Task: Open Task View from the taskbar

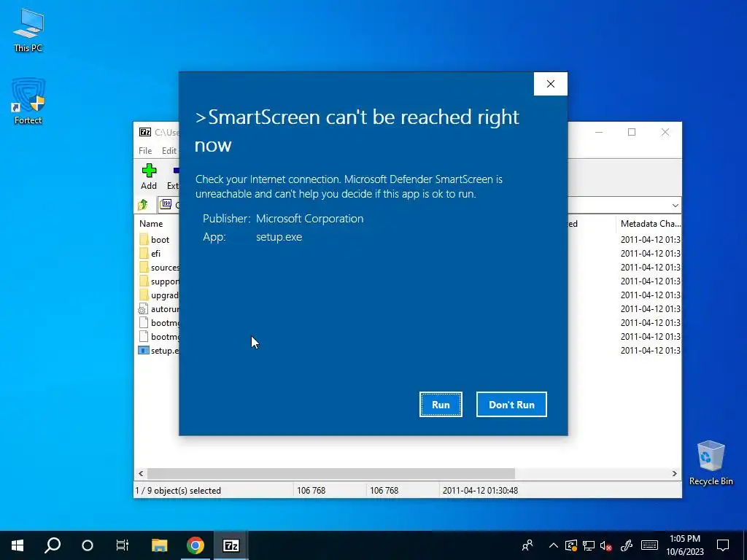Action: 123,545
